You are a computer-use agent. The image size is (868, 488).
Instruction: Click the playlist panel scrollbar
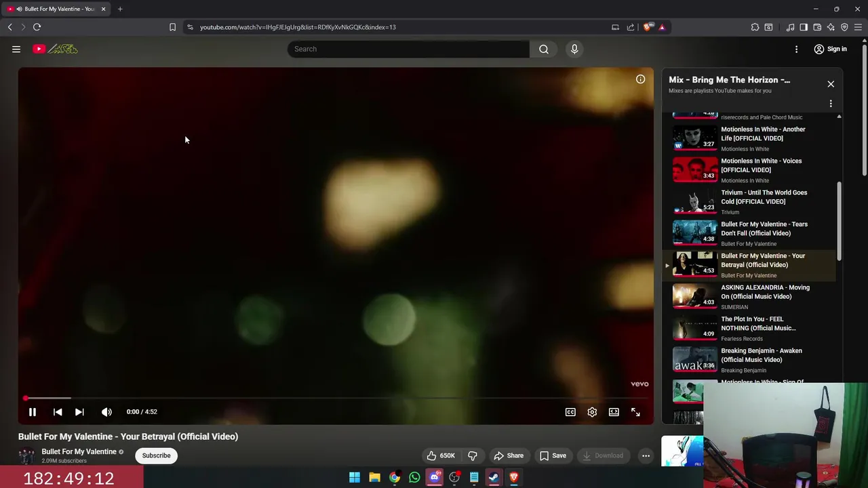(839, 220)
